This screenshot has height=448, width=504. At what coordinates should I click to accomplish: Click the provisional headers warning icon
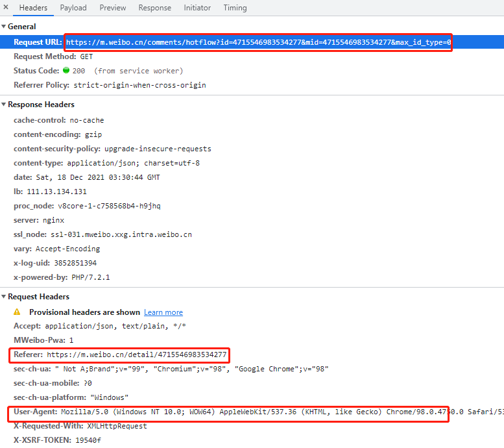17,312
